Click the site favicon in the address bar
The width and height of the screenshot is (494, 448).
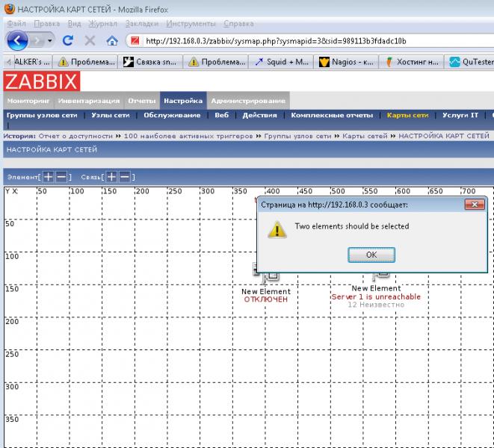click(x=135, y=41)
